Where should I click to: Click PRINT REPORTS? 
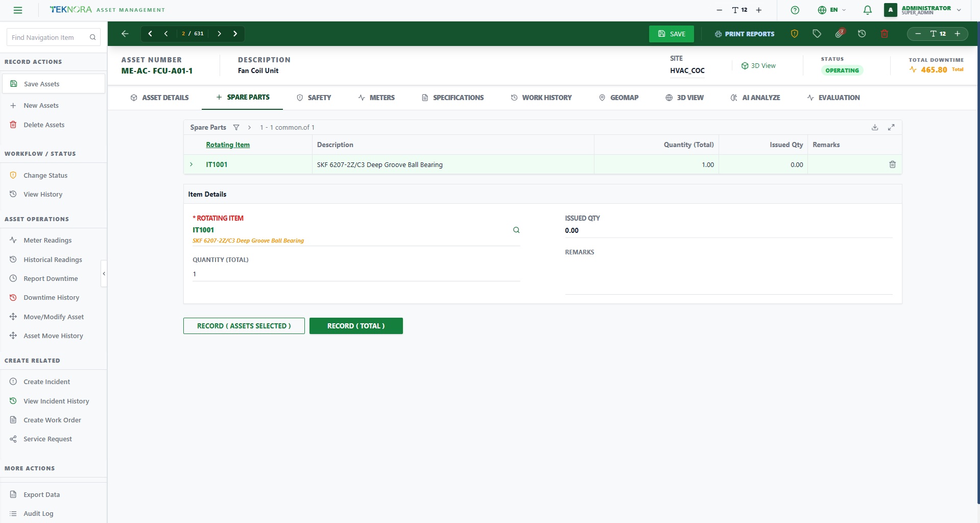click(x=745, y=34)
